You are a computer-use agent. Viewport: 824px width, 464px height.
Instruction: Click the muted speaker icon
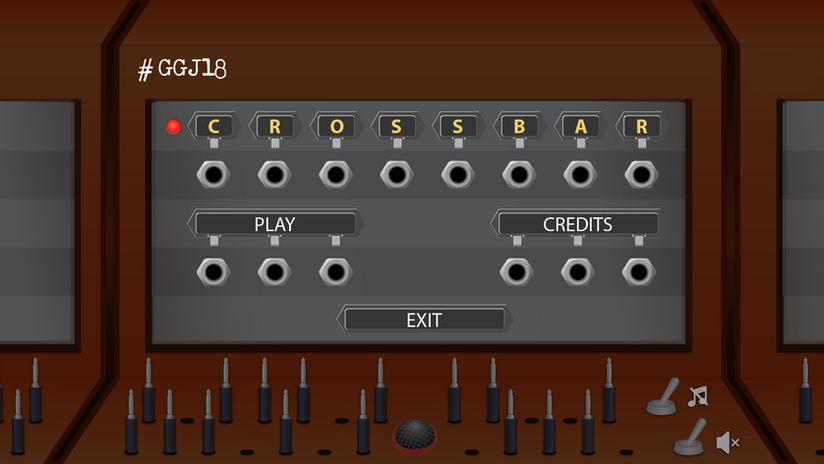pyautogui.click(x=728, y=442)
